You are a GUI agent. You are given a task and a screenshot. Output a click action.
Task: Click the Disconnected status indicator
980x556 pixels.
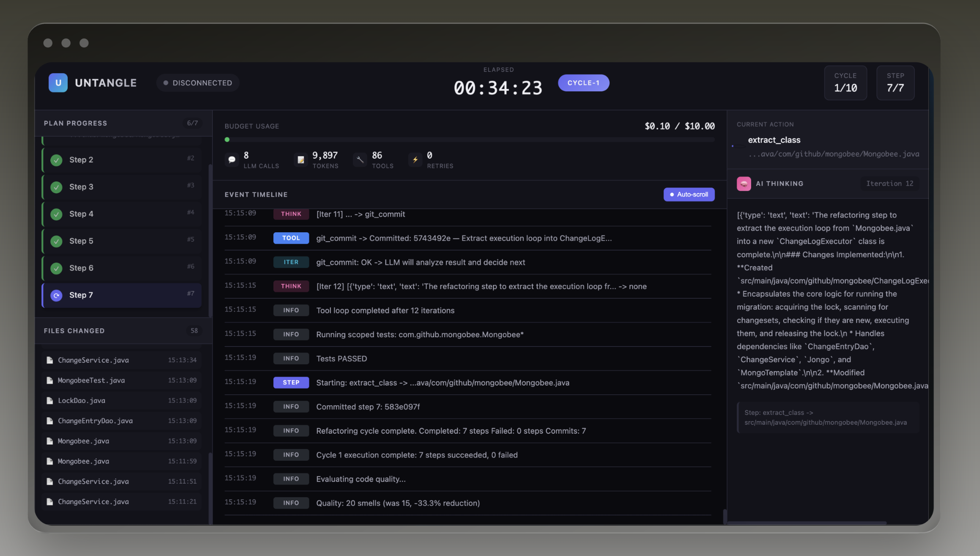point(198,83)
